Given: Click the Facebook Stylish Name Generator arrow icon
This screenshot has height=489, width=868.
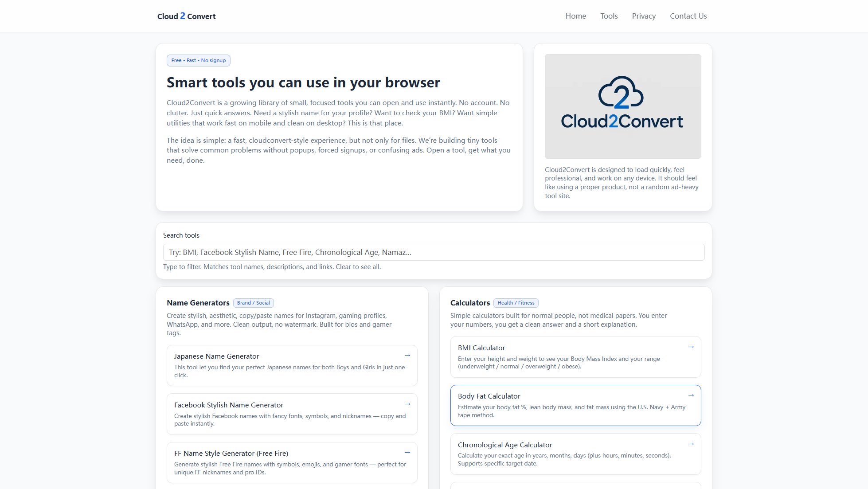Looking at the screenshot, I should pyautogui.click(x=407, y=404).
